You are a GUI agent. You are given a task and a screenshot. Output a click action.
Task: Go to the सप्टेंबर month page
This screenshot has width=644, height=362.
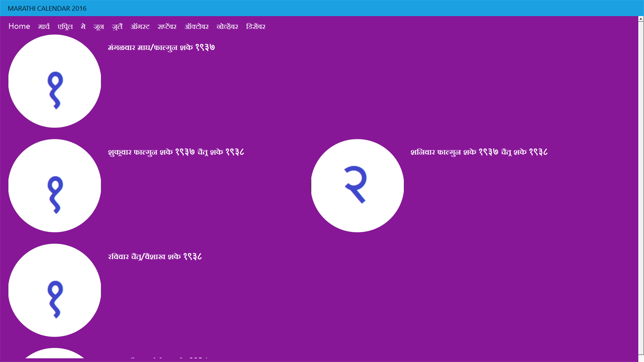167,26
